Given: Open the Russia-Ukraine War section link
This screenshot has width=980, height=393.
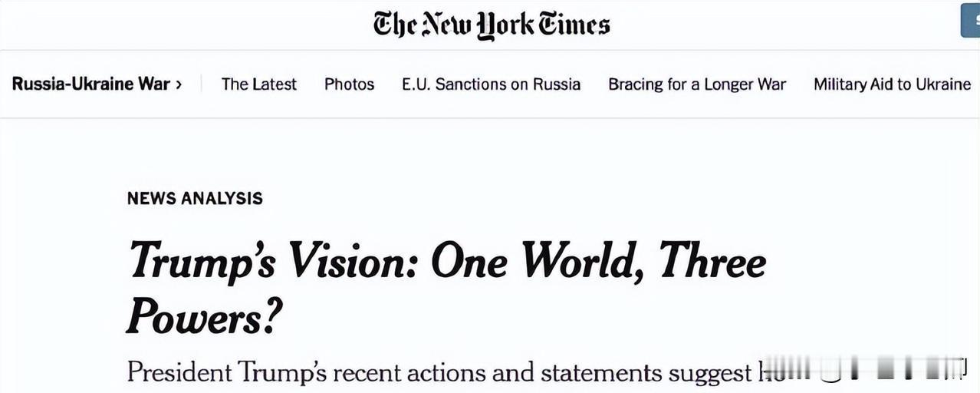Looking at the screenshot, I should [90, 84].
